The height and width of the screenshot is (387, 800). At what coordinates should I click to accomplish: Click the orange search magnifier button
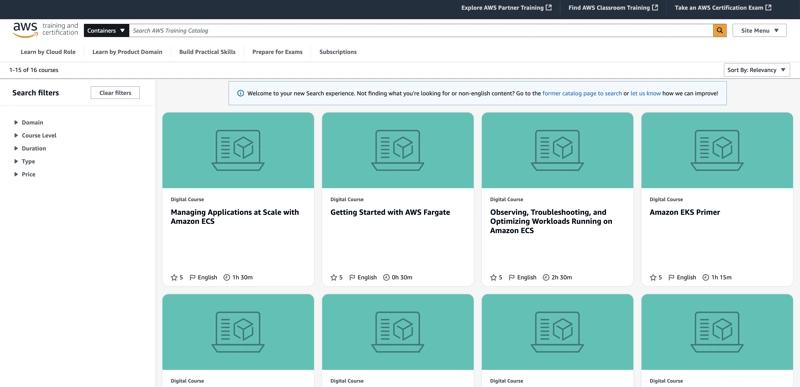(719, 31)
